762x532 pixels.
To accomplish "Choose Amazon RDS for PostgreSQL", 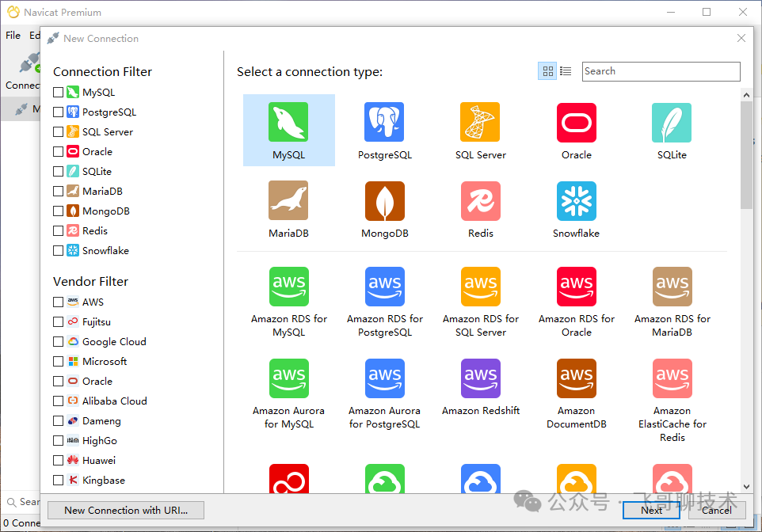I will 385,287.
